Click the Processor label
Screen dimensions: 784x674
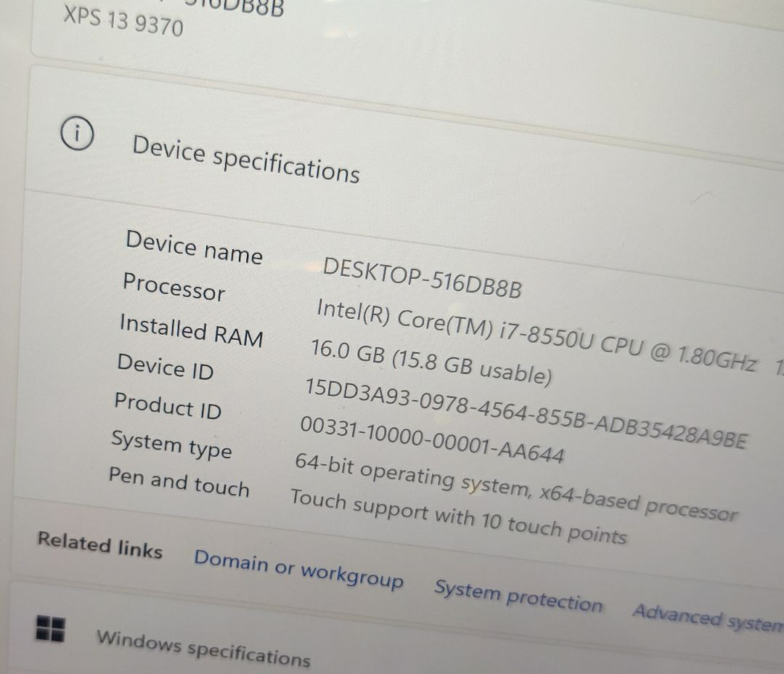pos(174,287)
